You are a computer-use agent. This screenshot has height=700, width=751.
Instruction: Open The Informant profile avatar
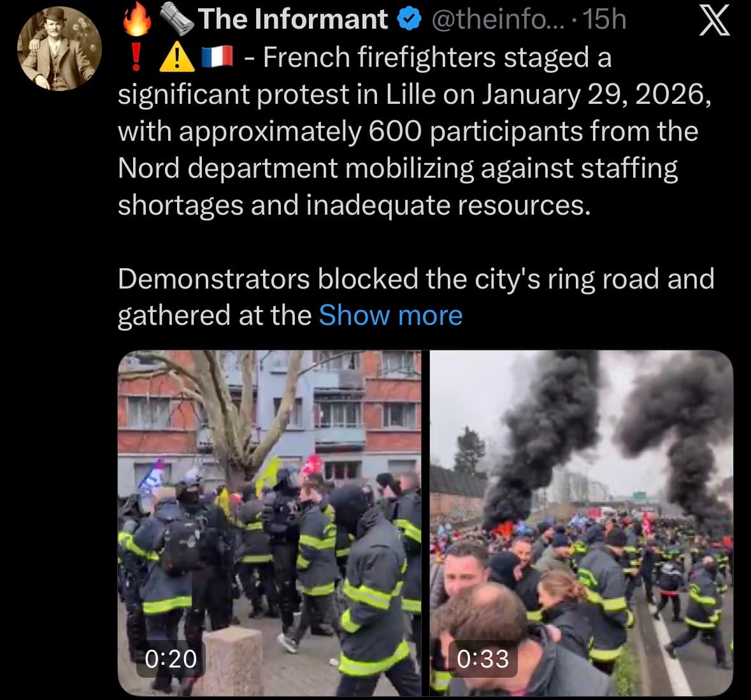click(59, 49)
